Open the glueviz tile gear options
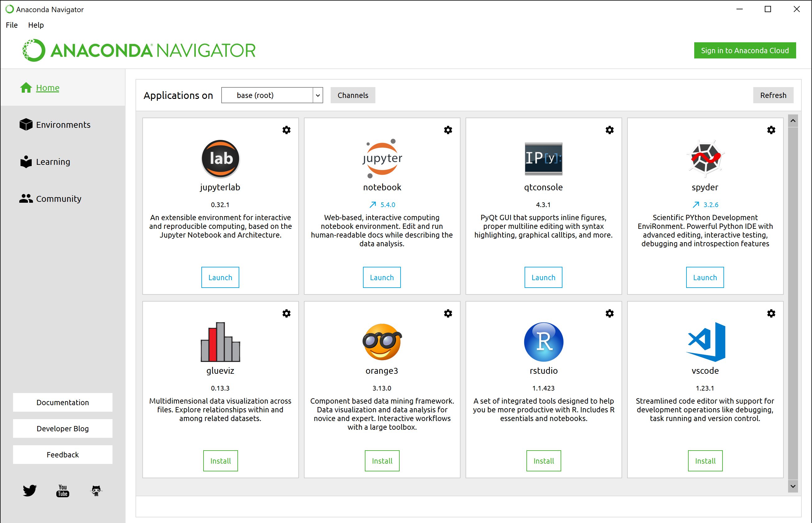 287,313
